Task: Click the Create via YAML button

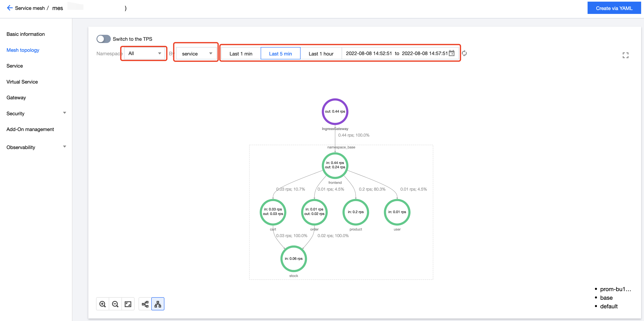Action: coord(614,8)
